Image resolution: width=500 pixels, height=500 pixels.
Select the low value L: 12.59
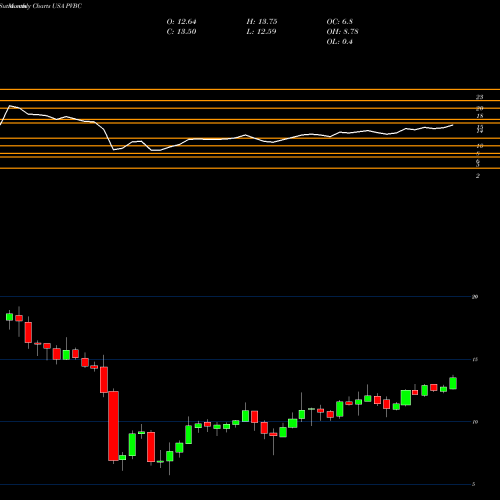(x=261, y=32)
